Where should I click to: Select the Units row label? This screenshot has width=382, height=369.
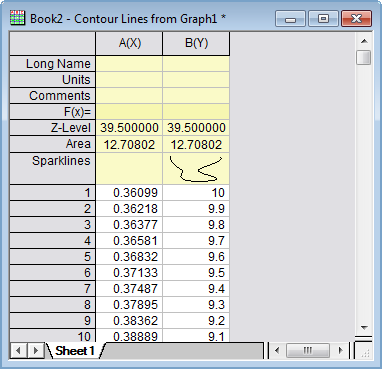53,80
